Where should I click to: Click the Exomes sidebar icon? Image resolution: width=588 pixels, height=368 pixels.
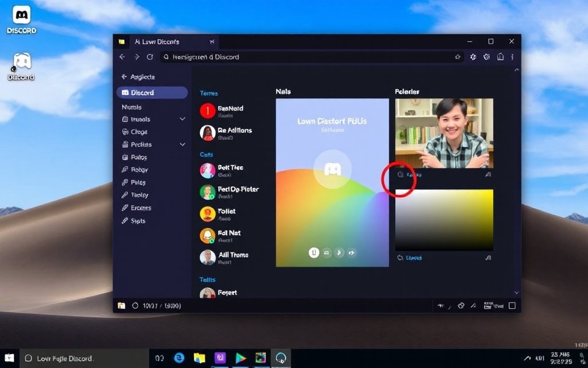(x=125, y=208)
